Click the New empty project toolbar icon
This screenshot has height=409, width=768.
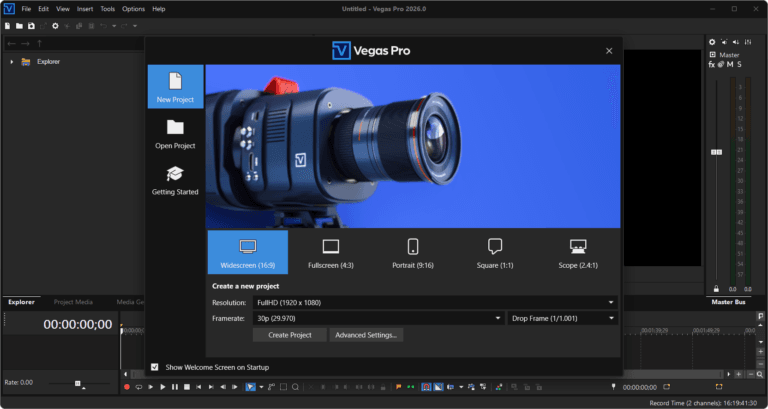point(7,26)
